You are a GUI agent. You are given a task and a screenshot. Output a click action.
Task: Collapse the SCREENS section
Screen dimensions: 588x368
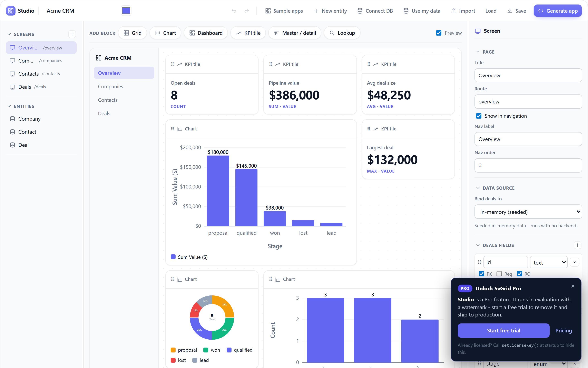coord(9,34)
